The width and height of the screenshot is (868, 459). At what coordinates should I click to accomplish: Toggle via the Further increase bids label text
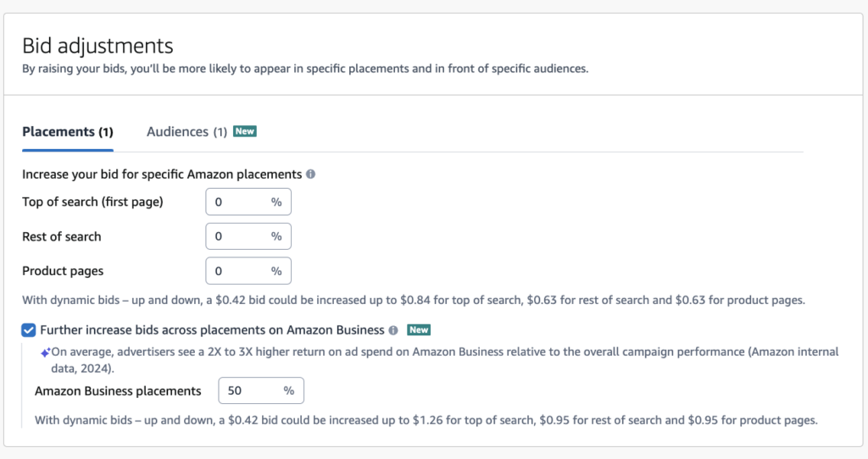(x=212, y=330)
